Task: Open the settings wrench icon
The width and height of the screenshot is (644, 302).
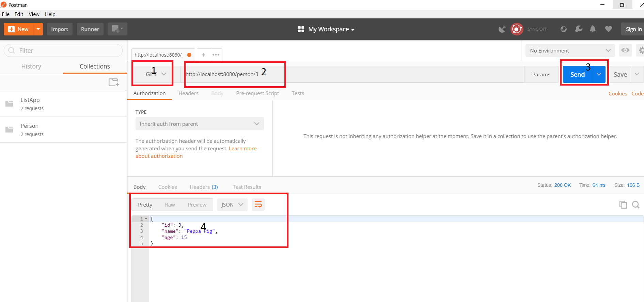Action: 578,29
